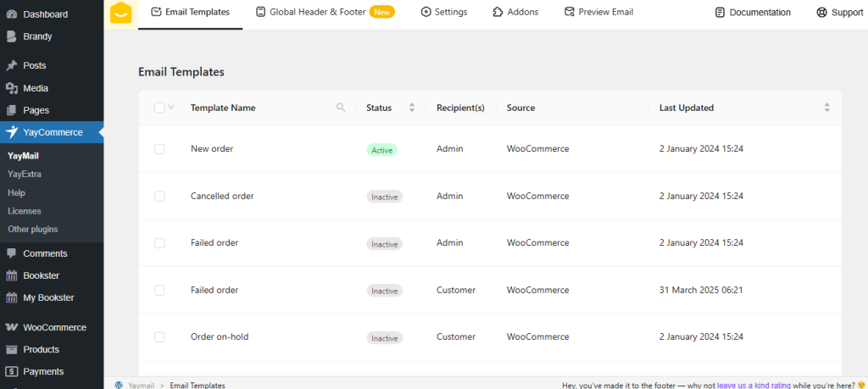Click the Support lifebuoy icon

point(821,12)
